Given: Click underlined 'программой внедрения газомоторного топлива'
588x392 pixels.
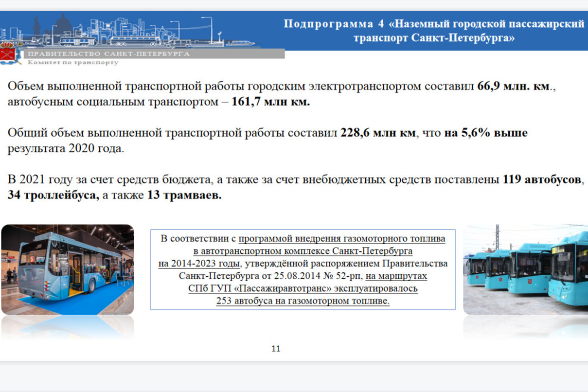Looking at the screenshot, I should click(342, 239).
